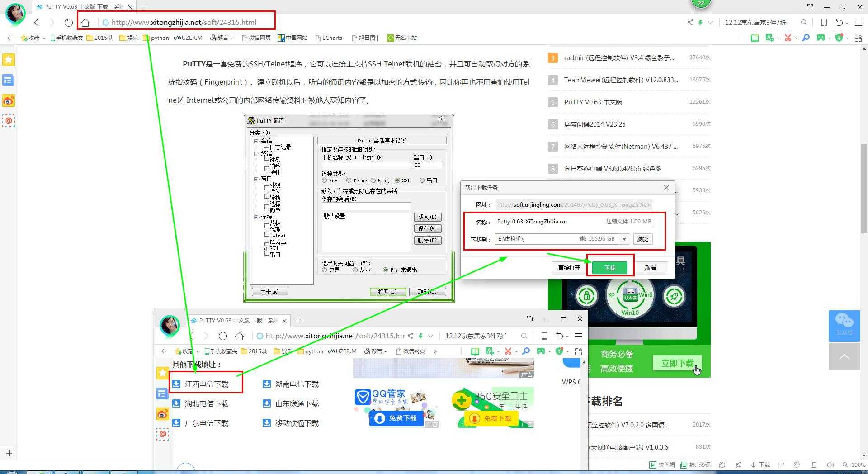Image resolution: width=868 pixels, height=474 pixels.
Task: Open 快剪辑 in the status bar
Action: 662,465
